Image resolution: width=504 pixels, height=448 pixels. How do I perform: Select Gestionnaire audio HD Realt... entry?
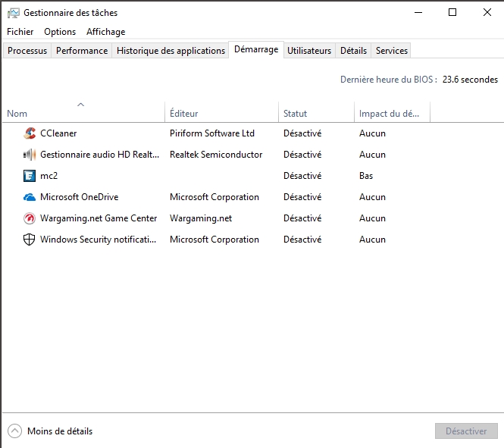click(99, 155)
